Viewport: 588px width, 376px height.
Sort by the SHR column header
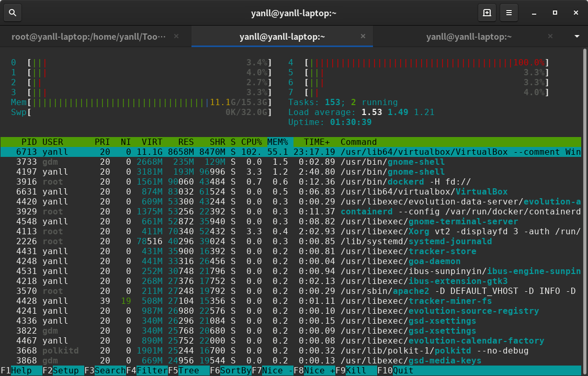218,142
